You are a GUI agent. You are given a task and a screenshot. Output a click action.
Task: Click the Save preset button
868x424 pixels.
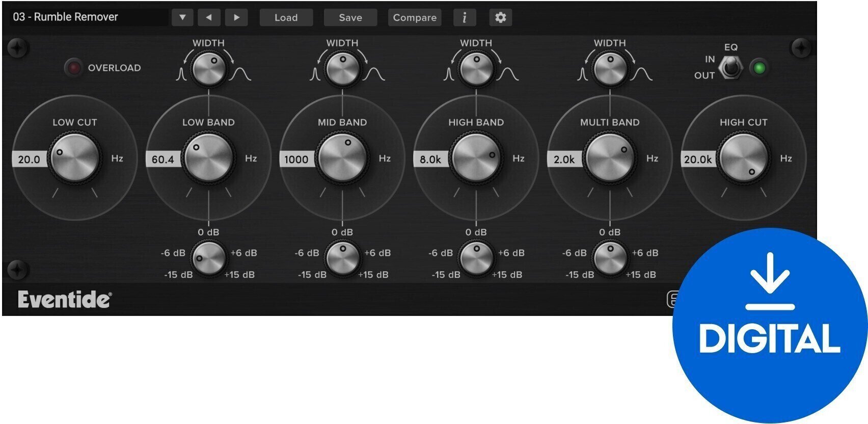coord(350,17)
